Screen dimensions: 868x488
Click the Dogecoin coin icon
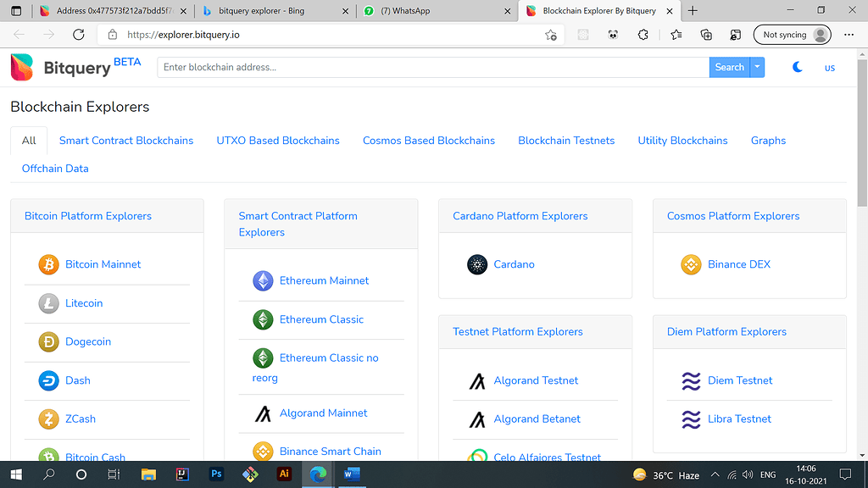(x=48, y=341)
